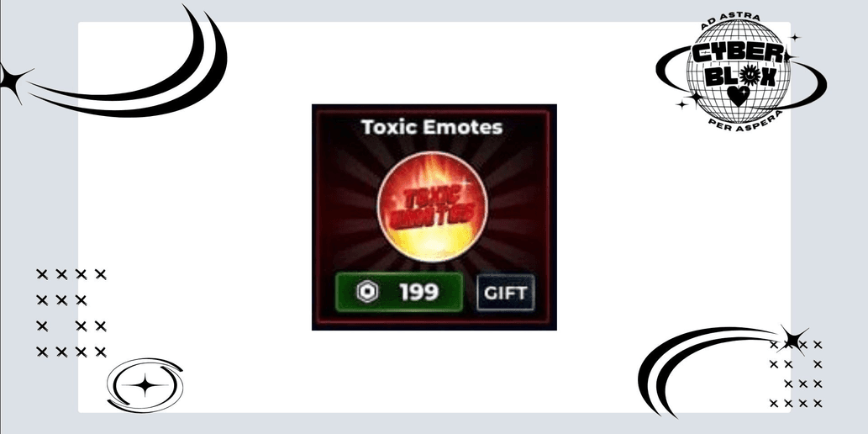The width and height of the screenshot is (868, 434).
Task: Click the 199 price number on green button
Action: pyautogui.click(x=419, y=292)
